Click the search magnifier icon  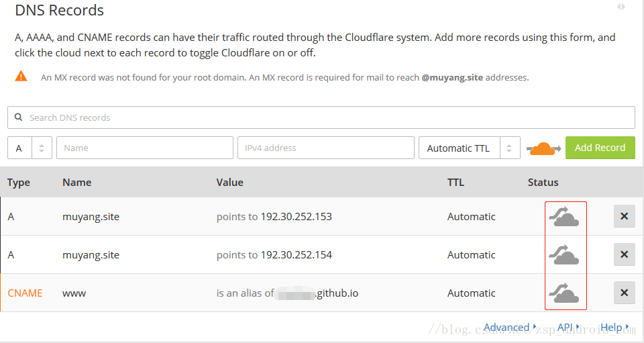point(19,117)
